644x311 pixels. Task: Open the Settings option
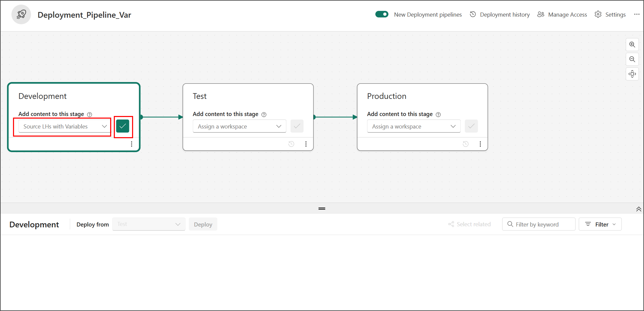point(610,14)
